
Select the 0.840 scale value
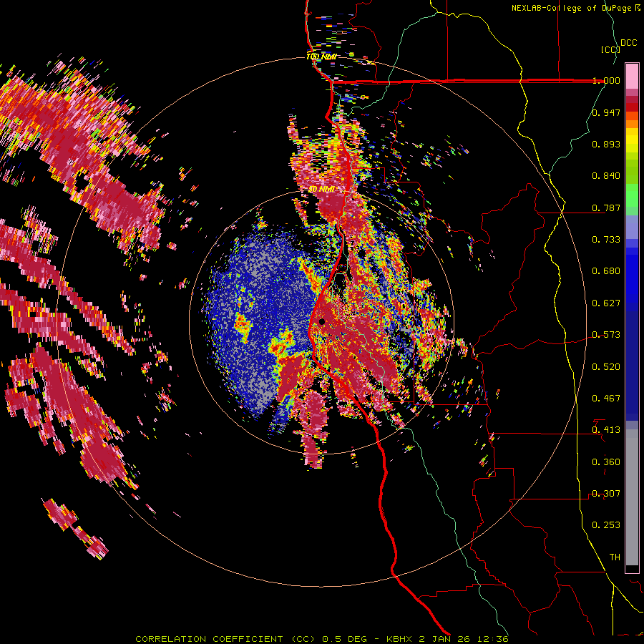(x=606, y=176)
